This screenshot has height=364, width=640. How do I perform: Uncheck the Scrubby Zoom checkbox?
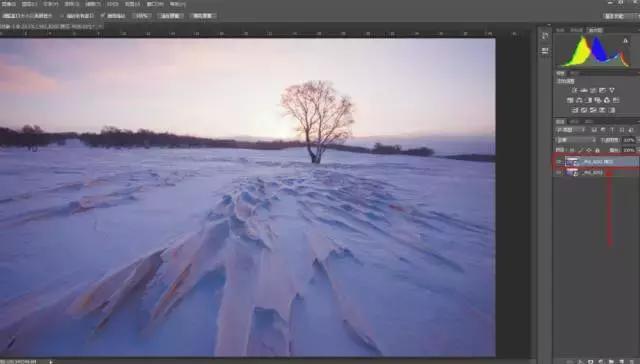click(x=103, y=16)
